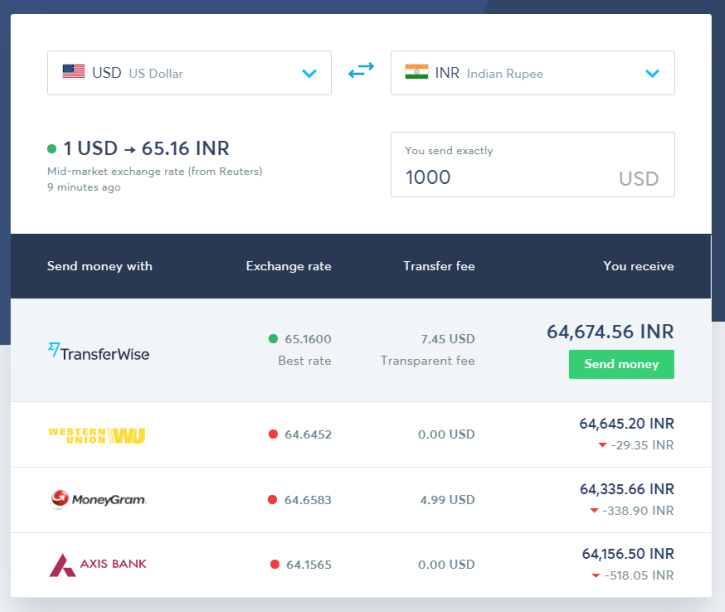Click Western Union's 64,645.20 INR amount
The height and width of the screenshot is (612, 725).
[x=626, y=424]
